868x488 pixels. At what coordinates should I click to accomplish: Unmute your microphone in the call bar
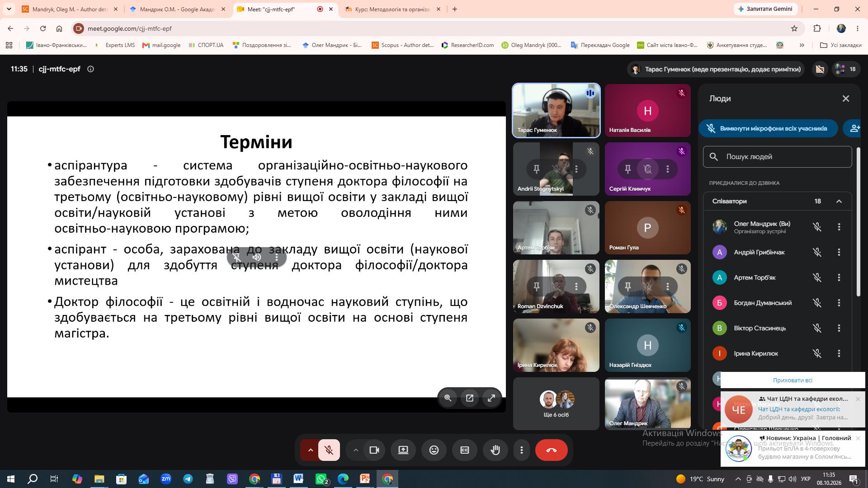[x=329, y=450]
